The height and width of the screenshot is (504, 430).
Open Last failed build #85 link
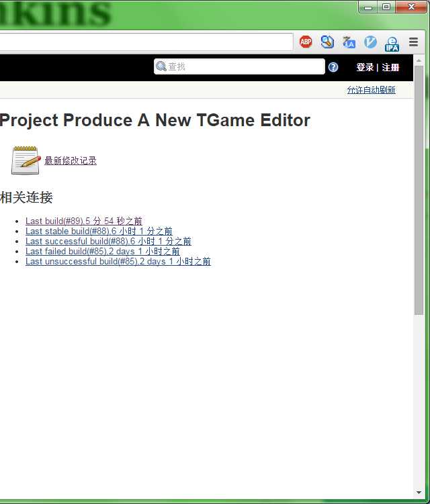(x=103, y=252)
